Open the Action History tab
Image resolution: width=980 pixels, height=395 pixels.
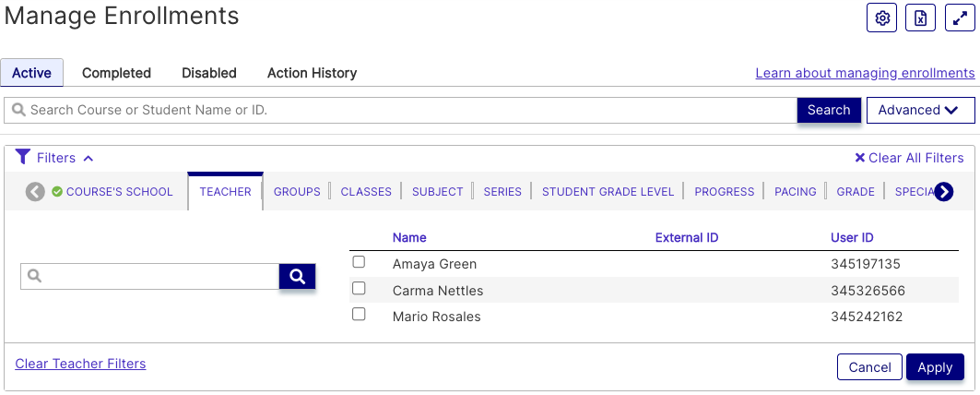(312, 73)
